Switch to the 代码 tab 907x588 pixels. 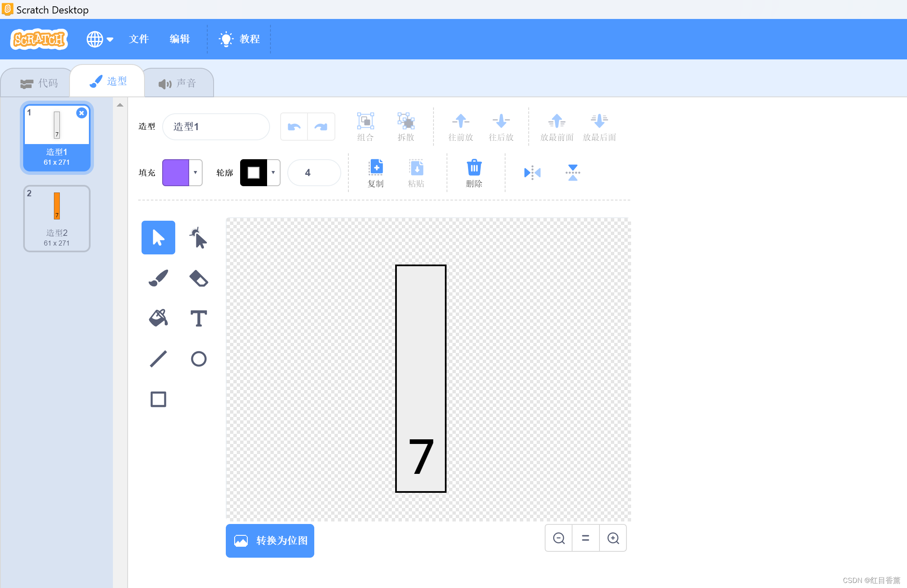coord(39,83)
